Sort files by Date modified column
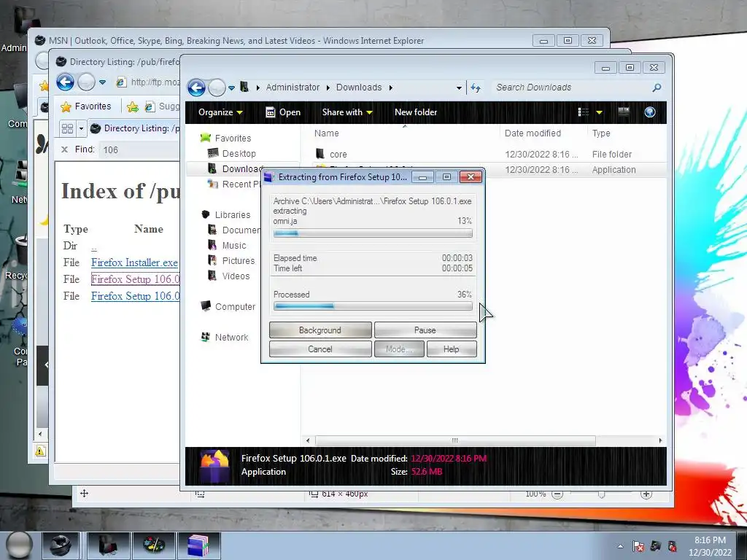This screenshot has height=560, width=747. click(x=533, y=133)
